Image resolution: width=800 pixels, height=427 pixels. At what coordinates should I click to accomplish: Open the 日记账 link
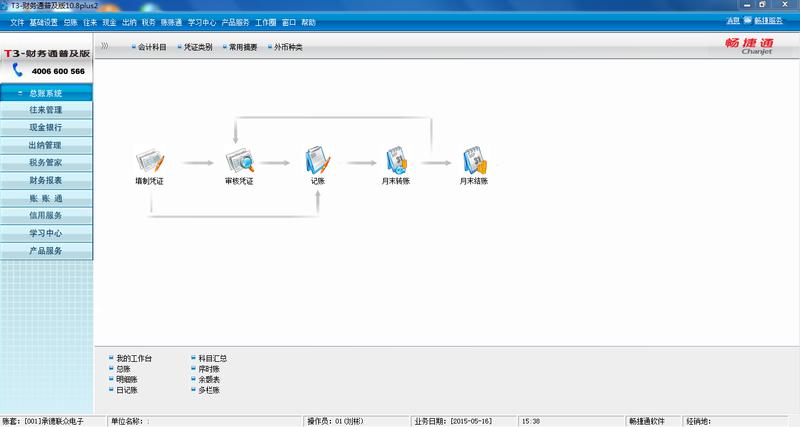tap(127, 390)
